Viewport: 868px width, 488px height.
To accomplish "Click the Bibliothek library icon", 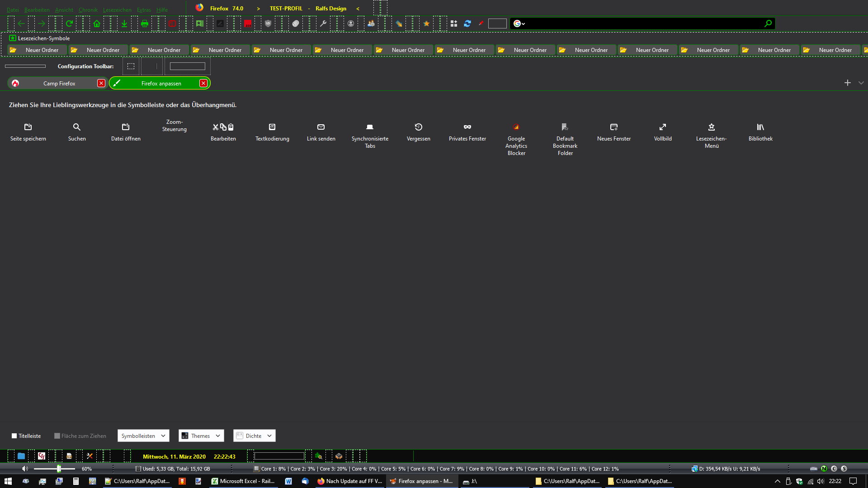I will 760,127.
